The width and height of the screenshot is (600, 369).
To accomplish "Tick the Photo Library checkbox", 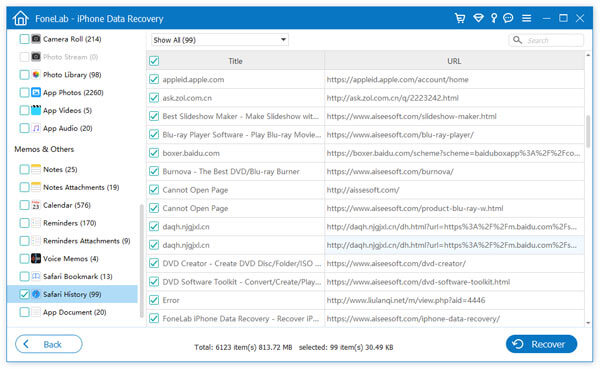I will pyautogui.click(x=24, y=74).
